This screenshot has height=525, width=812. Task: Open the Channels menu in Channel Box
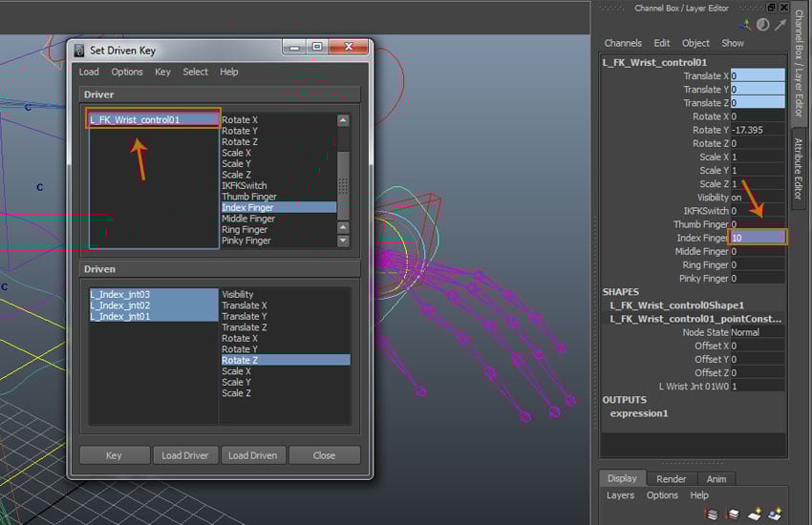click(623, 43)
